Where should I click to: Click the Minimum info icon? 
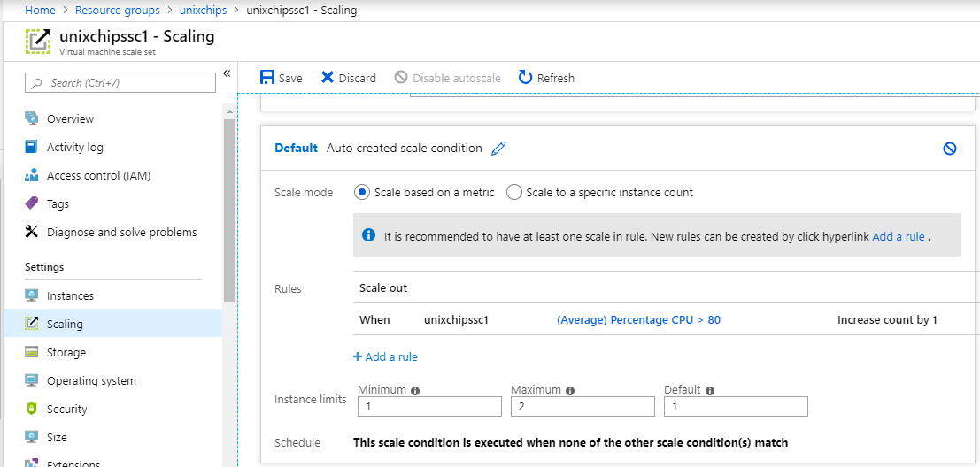point(415,390)
